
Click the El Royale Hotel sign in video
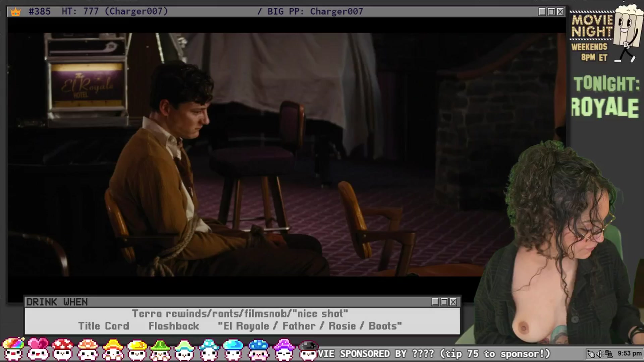pos(87,85)
